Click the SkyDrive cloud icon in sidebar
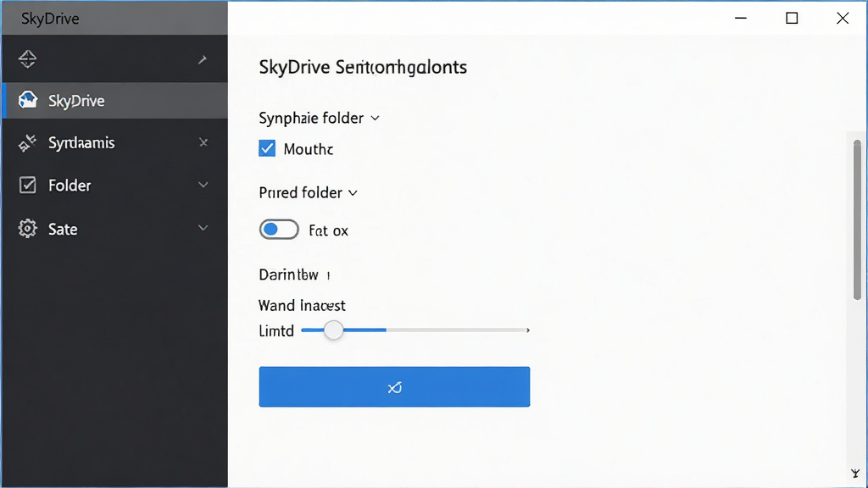Viewport: 868px width, 488px height. 28,100
